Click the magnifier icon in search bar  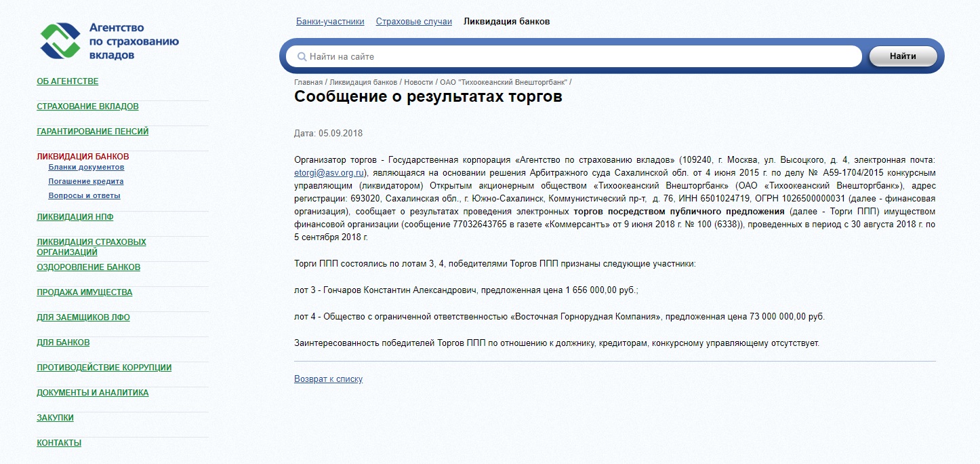click(302, 56)
